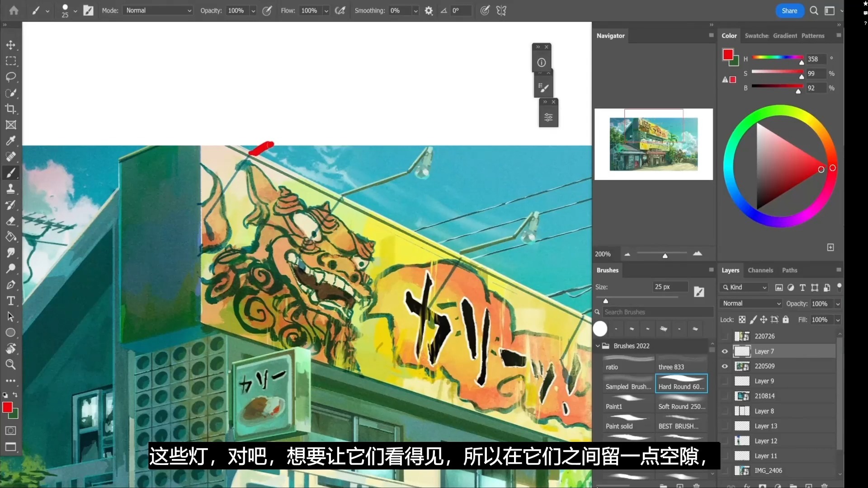The height and width of the screenshot is (488, 868).
Task: Switch to the Paths tab
Action: point(789,270)
